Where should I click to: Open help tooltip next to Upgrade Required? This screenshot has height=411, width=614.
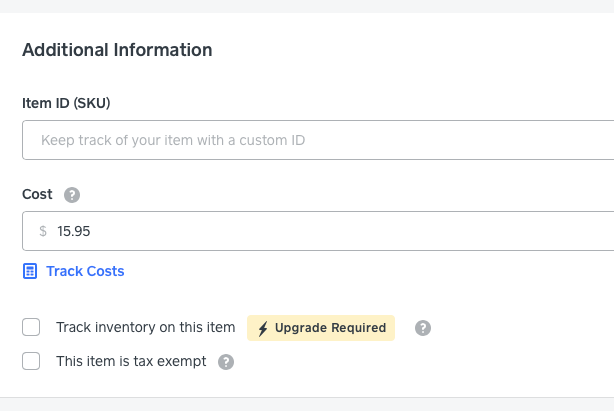pyautogui.click(x=423, y=328)
